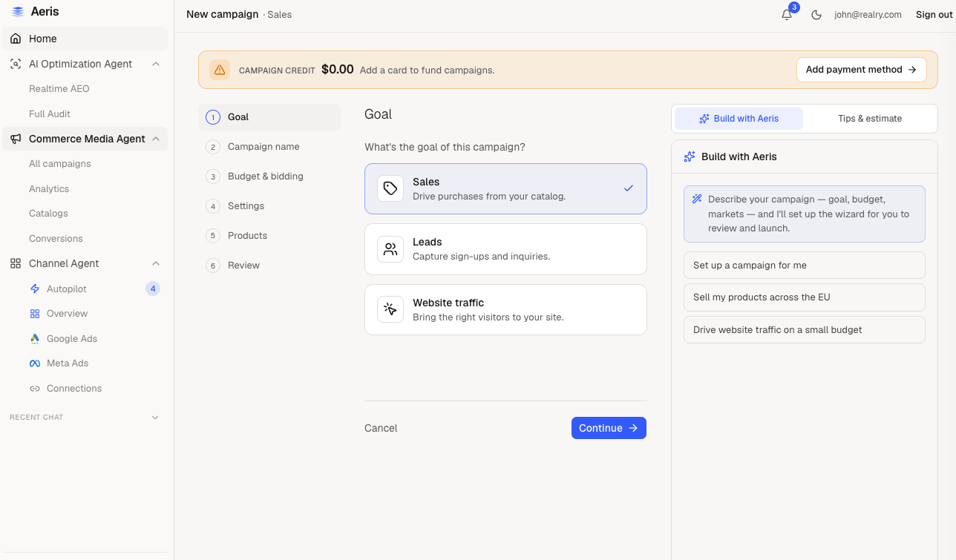Switch to Tips & estimate tab
956x560 pixels.
click(870, 119)
